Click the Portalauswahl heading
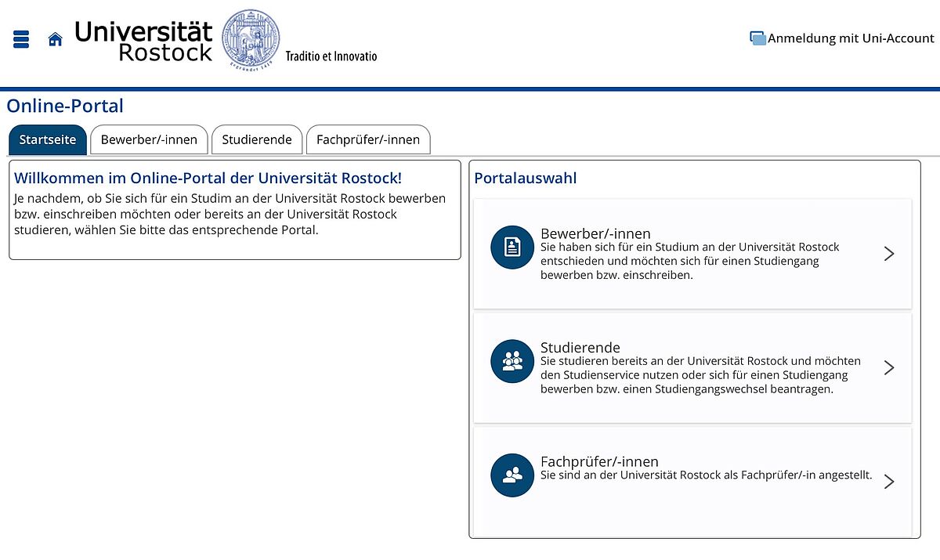Viewport: 940px width, 560px height. tap(526, 178)
